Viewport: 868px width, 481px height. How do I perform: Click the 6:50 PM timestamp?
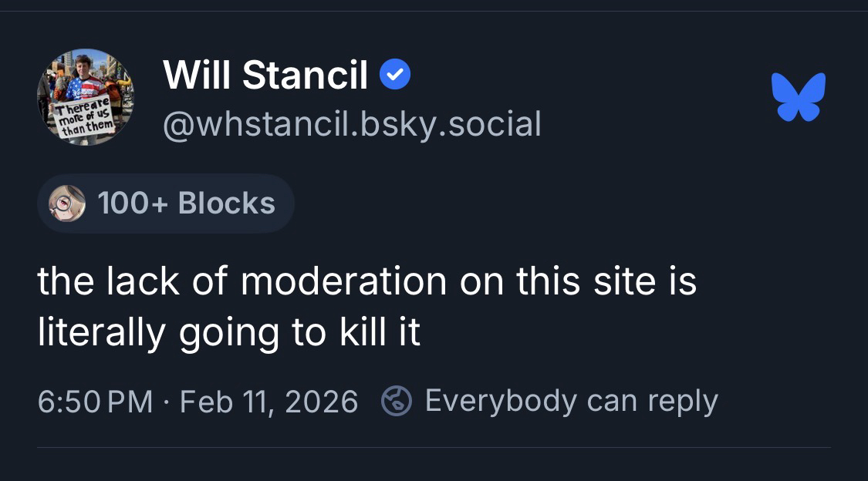[95, 402]
